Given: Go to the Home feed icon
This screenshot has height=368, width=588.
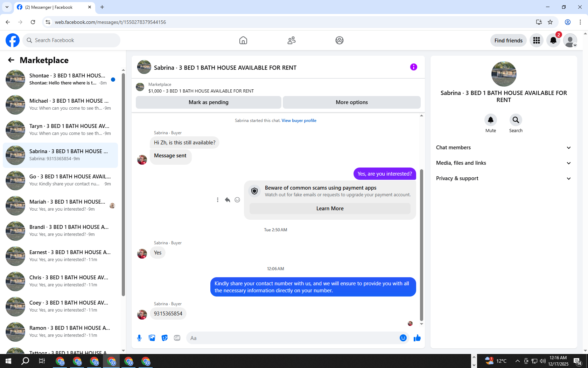Looking at the screenshot, I should click(x=243, y=40).
